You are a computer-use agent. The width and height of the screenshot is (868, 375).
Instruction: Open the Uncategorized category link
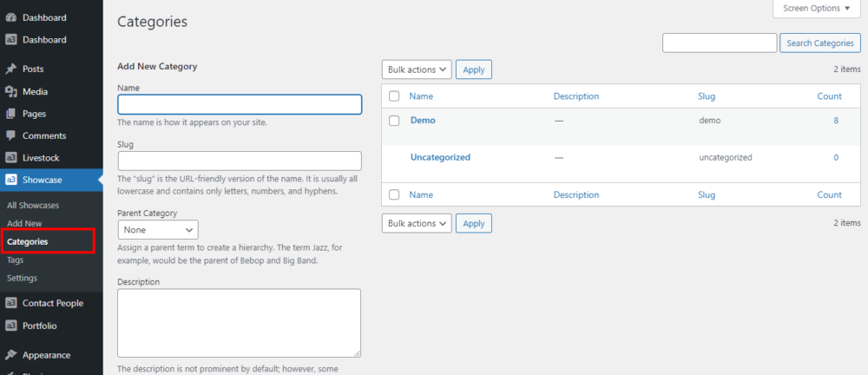440,158
